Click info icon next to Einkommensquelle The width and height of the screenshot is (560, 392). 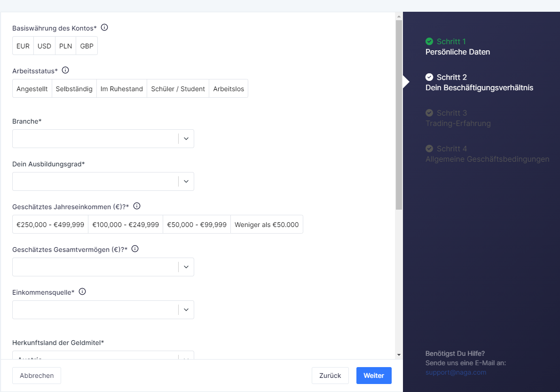[x=82, y=292]
